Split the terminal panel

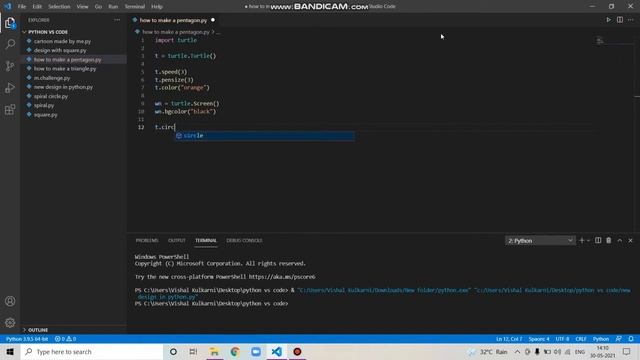[598, 240]
